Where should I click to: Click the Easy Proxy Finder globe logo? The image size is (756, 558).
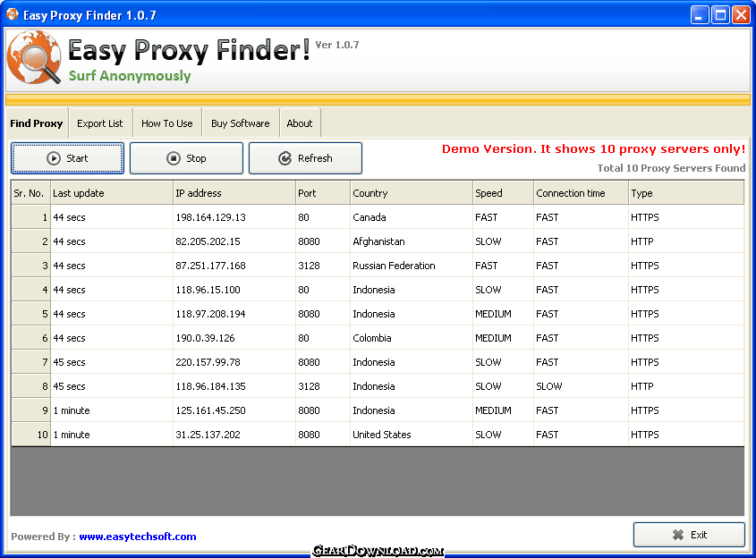[34, 57]
